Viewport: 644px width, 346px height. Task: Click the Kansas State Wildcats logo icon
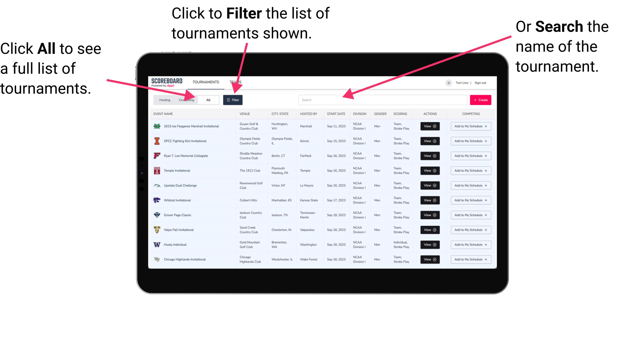pos(156,201)
